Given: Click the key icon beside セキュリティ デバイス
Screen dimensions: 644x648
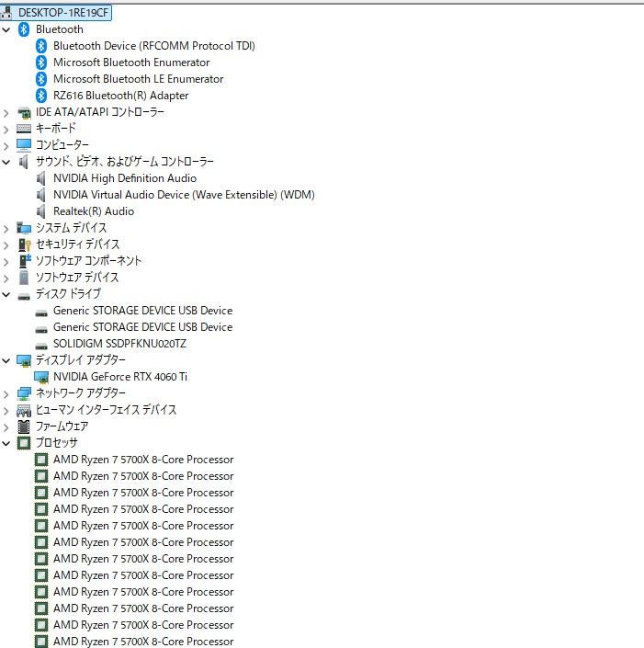Looking at the screenshot, I should pyautogui.click(x=25, y=244).
